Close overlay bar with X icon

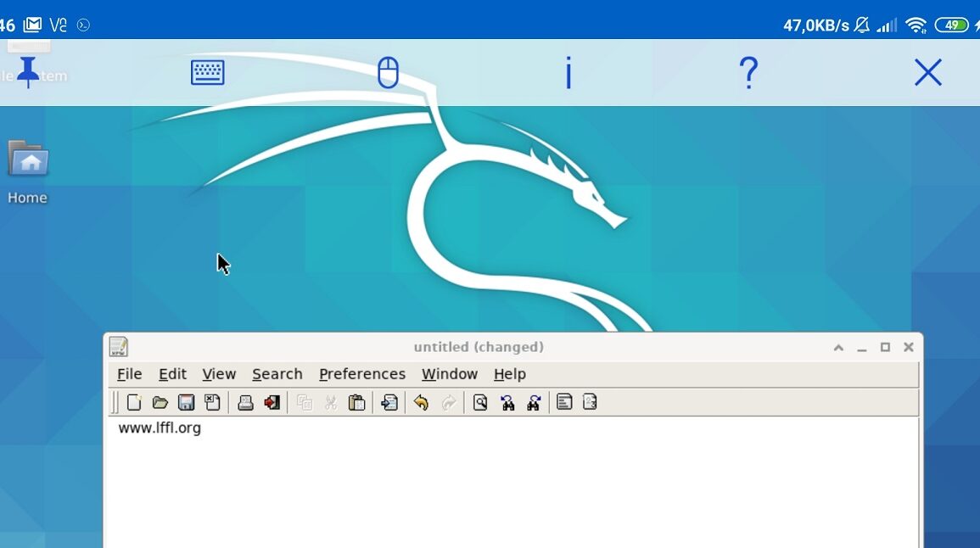[x=928, y=72]
